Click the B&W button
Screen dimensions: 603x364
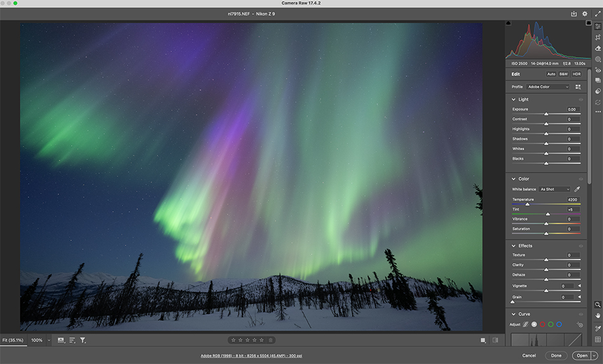(564, 74)
